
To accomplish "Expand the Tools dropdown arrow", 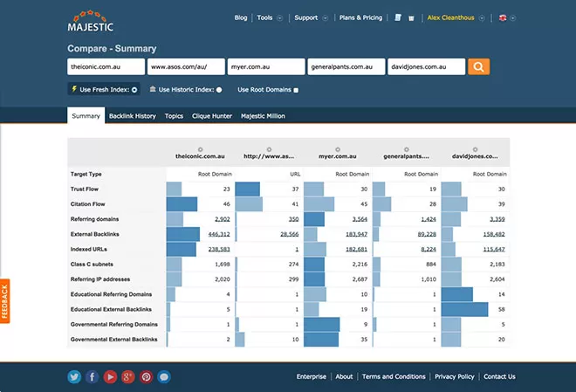I will [280, 18].
